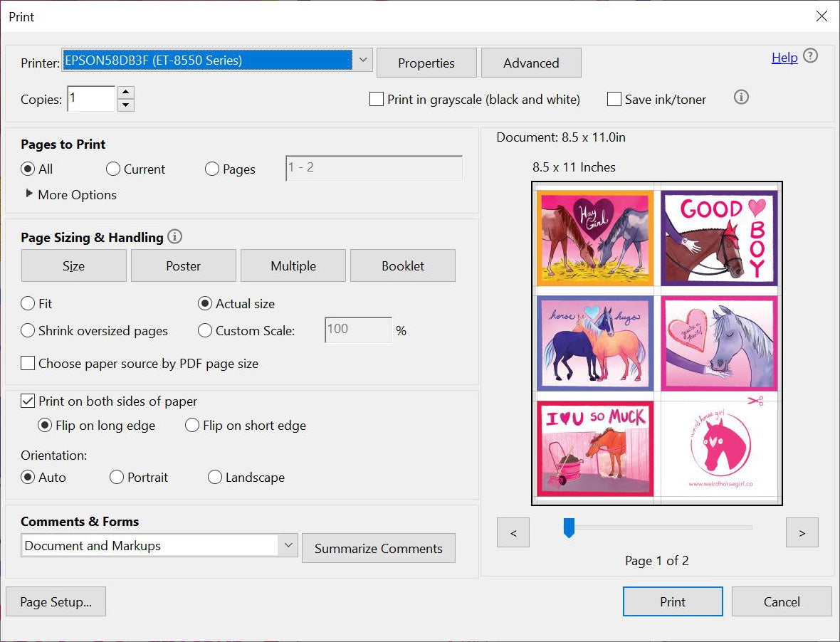Click the page preview slider handle
The image size is (840, 642).
pos(569,527)
